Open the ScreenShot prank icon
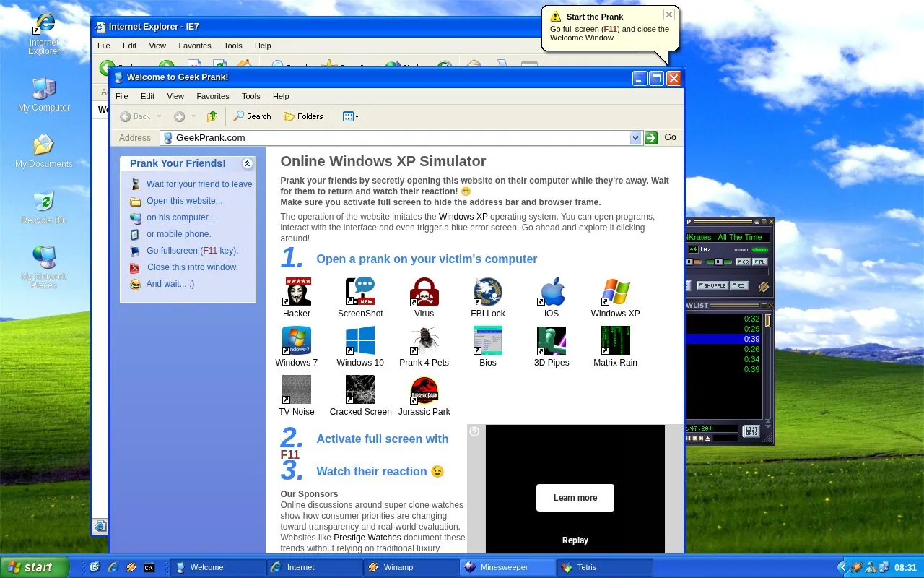The image size is (924, 578). point(360,298)
